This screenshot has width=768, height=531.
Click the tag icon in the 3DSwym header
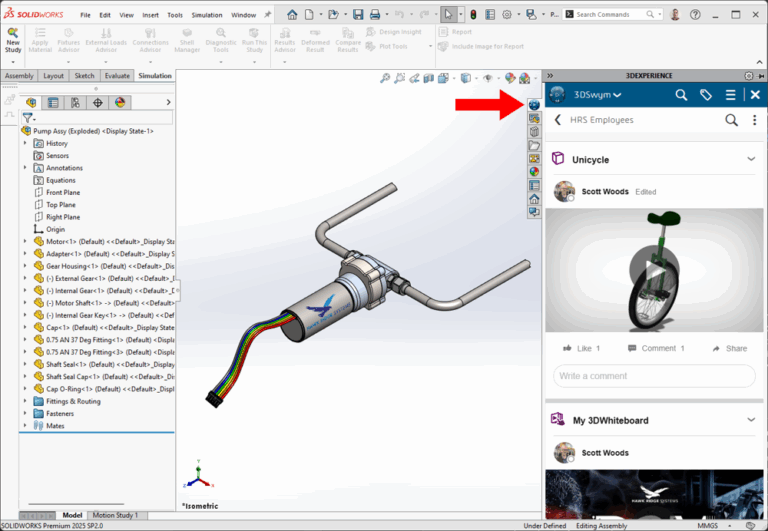(706, 95)
